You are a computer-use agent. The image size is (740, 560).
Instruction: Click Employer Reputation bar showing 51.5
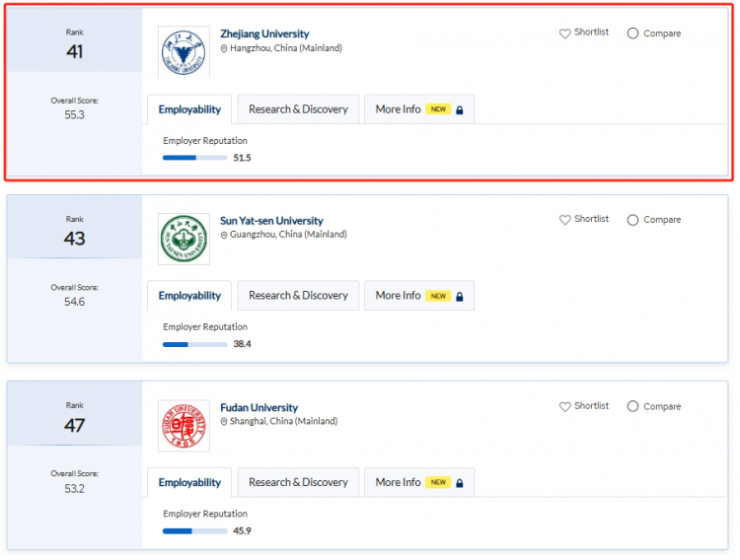(x=195, y=158)
